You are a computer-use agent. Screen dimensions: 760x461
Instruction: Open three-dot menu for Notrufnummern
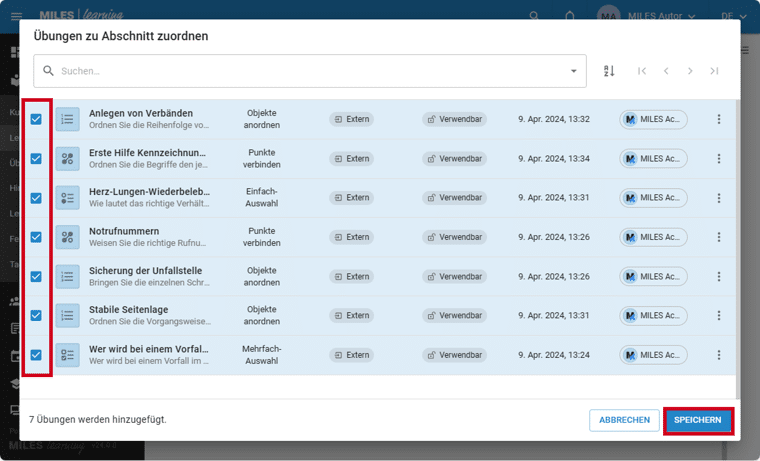(718, 237)
